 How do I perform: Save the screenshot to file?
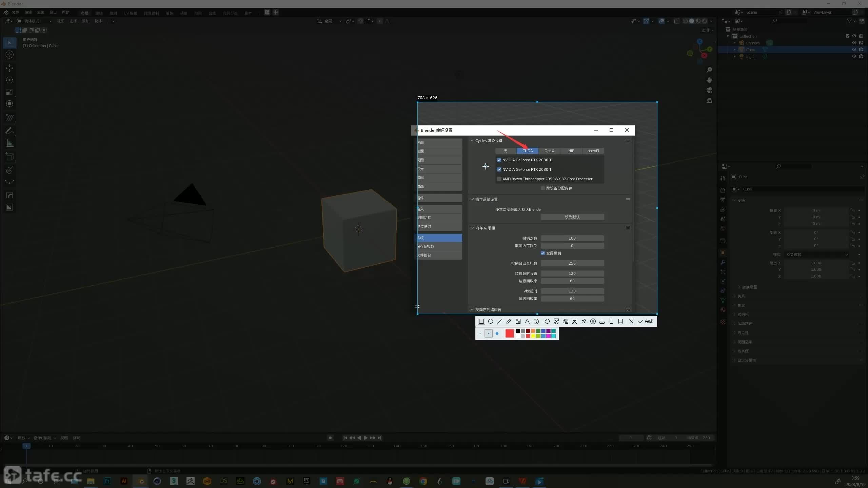coord(602,321)
